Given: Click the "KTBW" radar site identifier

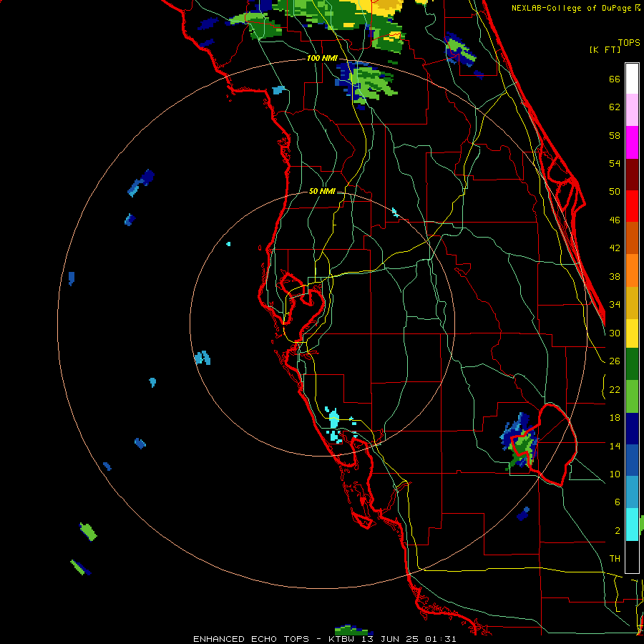Looking at the screenshot, I should (341, 639).
